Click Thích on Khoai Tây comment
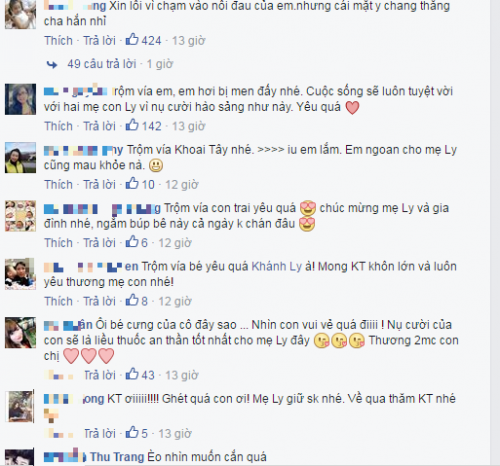The width and height of the screenshot is (500, 466). click(58, 185)
